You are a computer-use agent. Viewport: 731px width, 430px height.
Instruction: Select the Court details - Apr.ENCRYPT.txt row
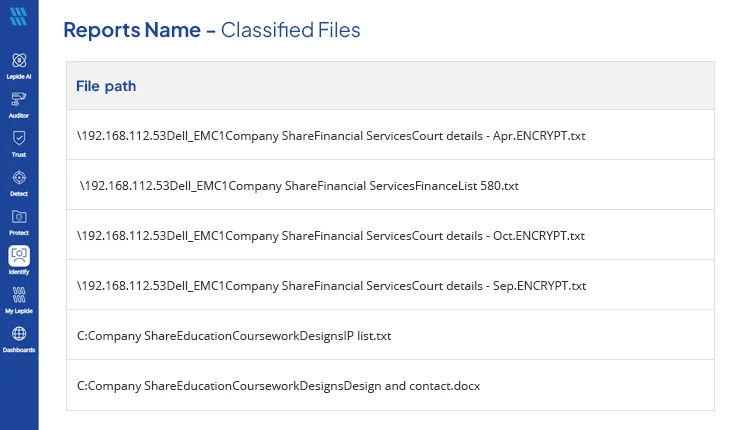point(390,135)
